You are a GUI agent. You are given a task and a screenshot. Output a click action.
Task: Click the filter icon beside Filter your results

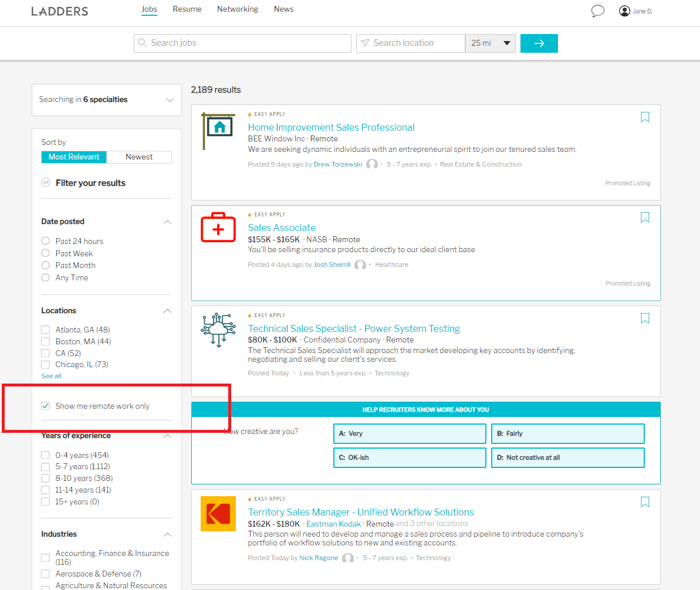(x=46, y=182)
